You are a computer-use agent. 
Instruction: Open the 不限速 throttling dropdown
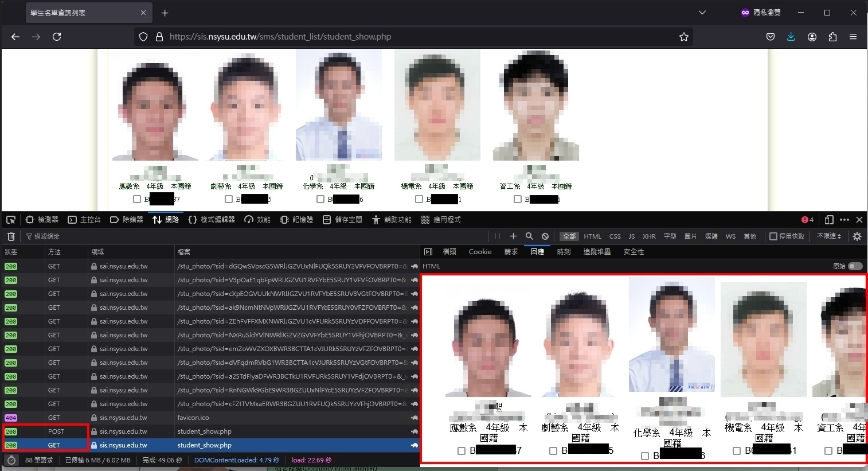pos(829,236)
